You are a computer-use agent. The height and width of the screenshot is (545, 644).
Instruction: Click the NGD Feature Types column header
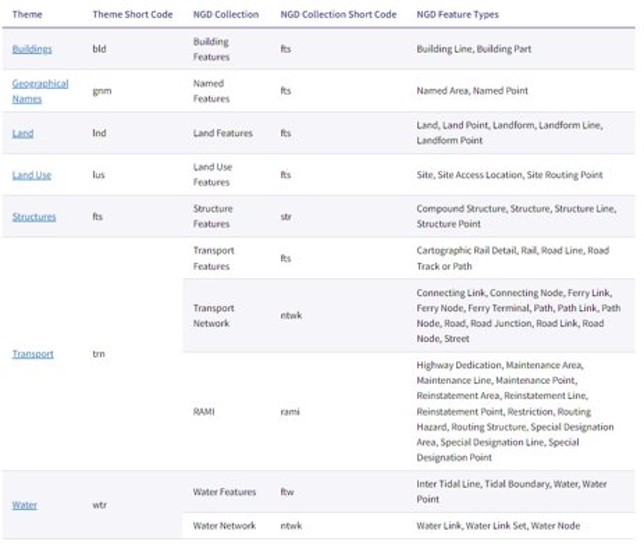click(458, 15)
